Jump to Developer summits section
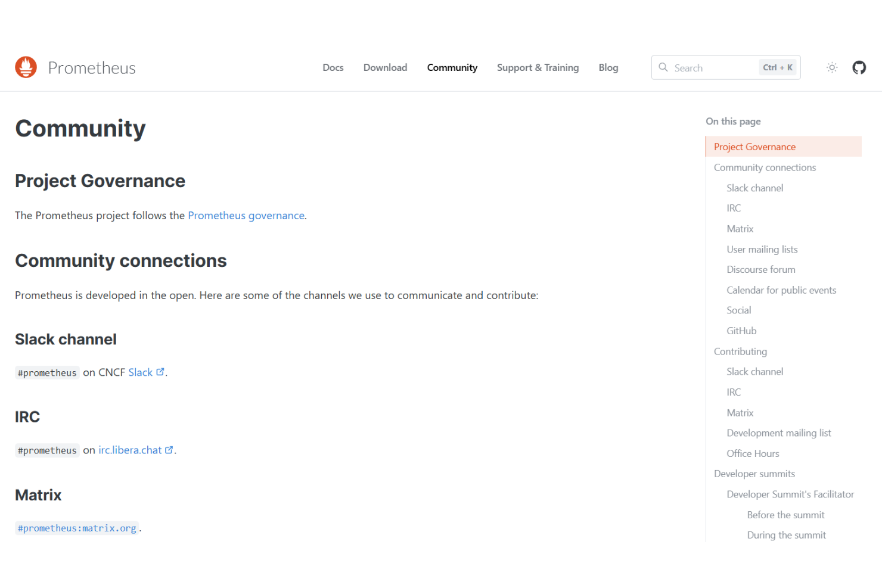This screenshot has height=588, width=882. 754,474
